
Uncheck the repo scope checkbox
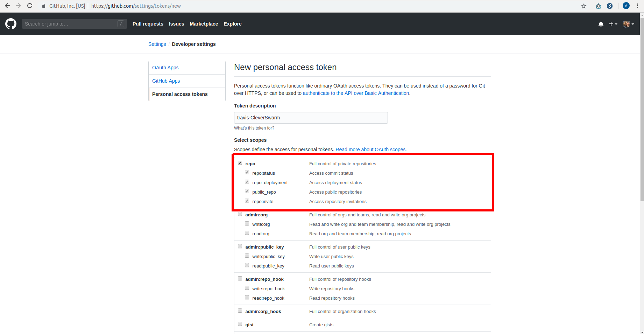pyautogui.click(x=240, y=163)
